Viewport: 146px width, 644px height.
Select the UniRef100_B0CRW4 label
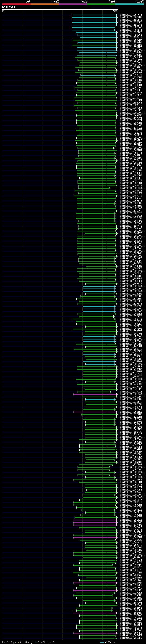(x=131, y=334)
